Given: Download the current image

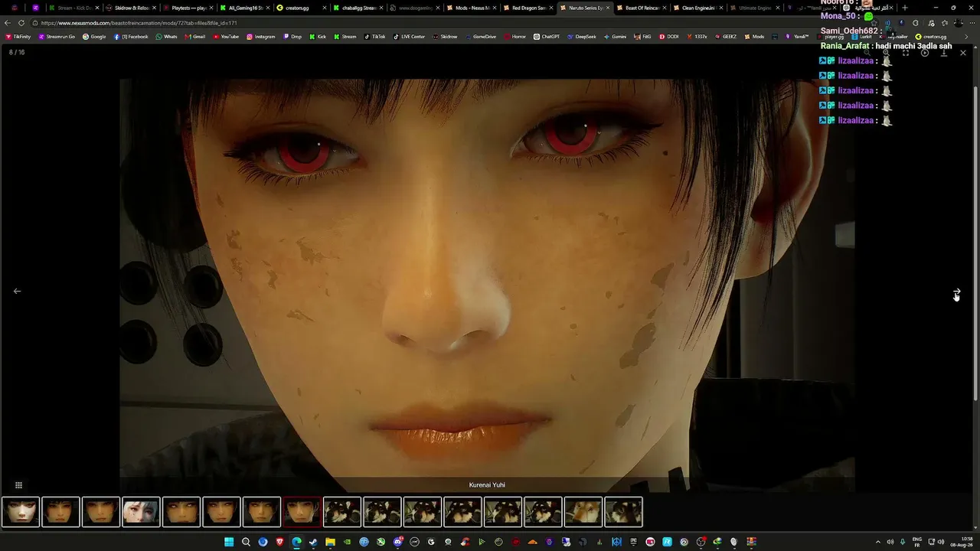Looking at the screenshot, I should click(x=944, y=53).
